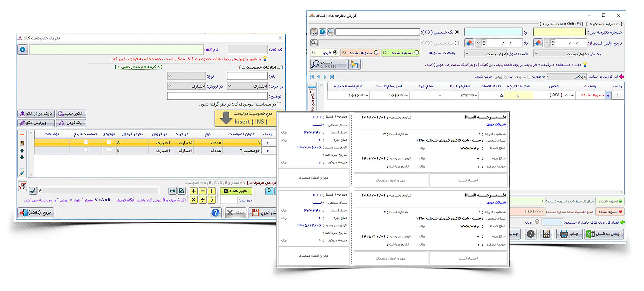Open person lookup magnifier beside the F8 field

pos(331,32)
